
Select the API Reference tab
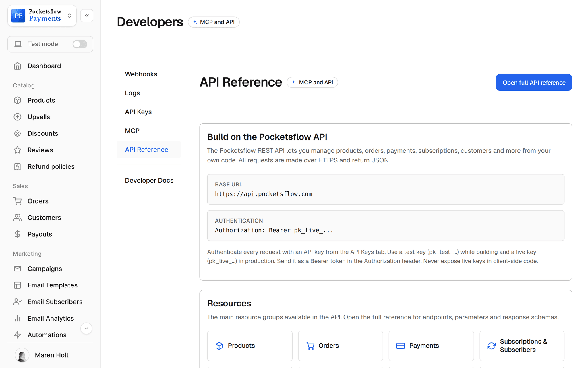149,149
